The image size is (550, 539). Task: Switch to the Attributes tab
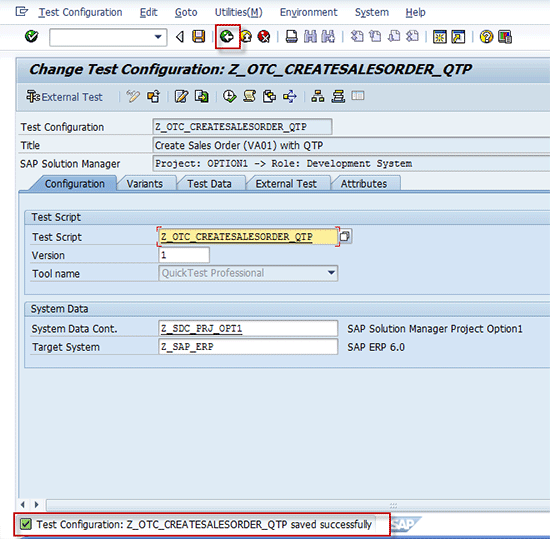click(364, 184)
